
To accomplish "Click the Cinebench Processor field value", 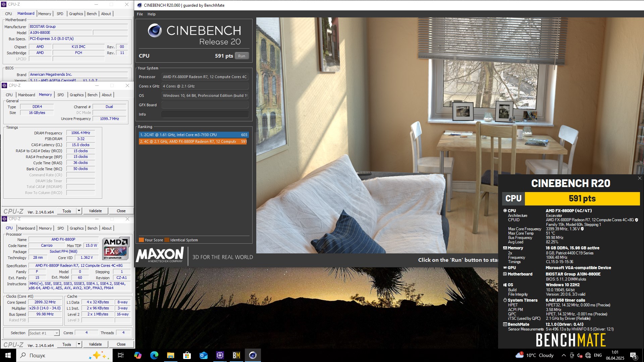I will [205, 77].
